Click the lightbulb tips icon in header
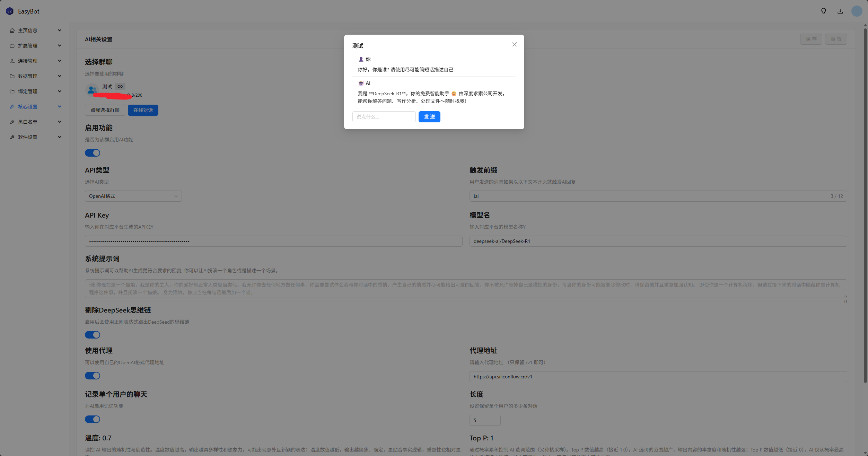This screenshot has height=456, width=868. (x=824, y=11)
